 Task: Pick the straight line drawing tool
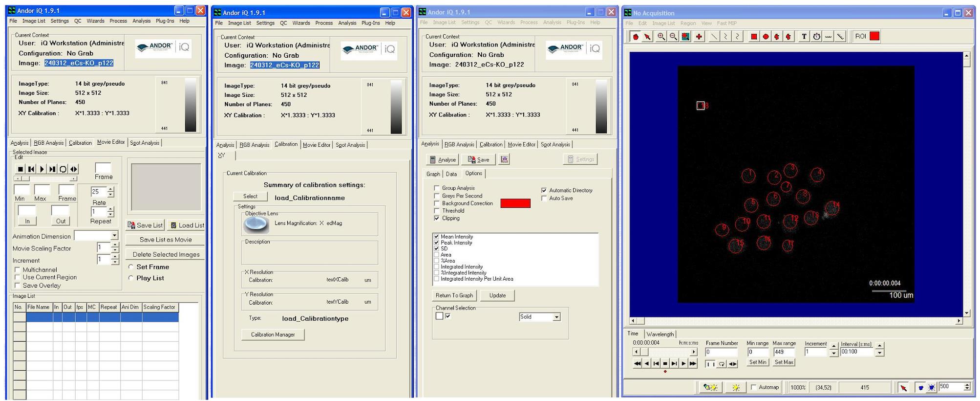coord(714,37)
